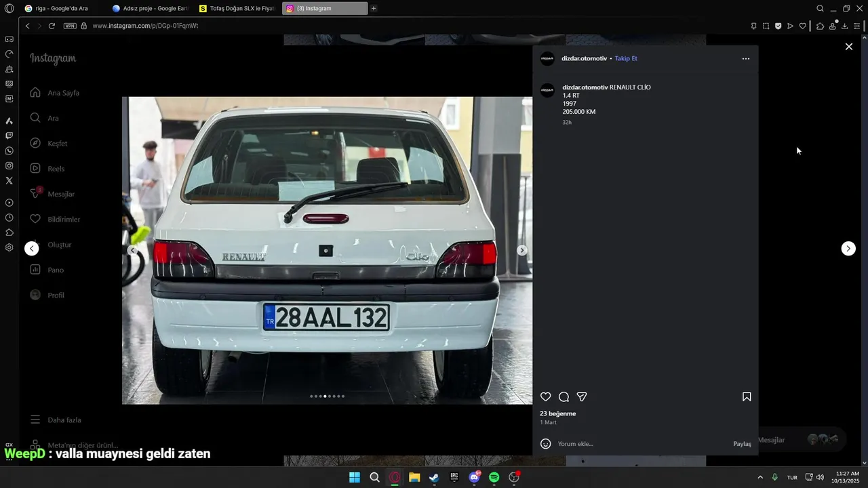Click the browser back arrow
868x488 pixels.
[27, 26]
